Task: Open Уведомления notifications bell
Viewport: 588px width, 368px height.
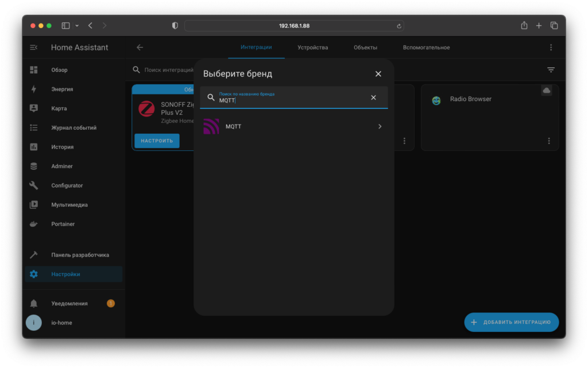Action: 74,303
